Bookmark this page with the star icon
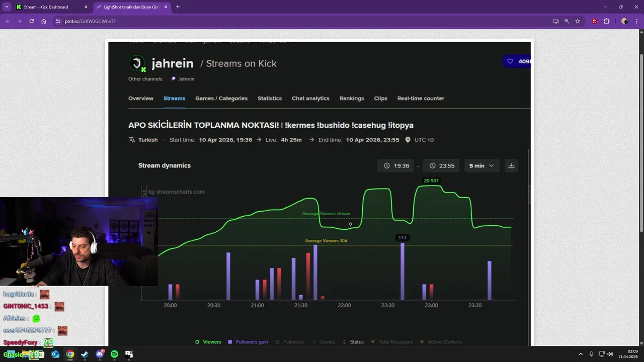The width and height of the screenshot is (644, 362). click(x=578, y=21)
